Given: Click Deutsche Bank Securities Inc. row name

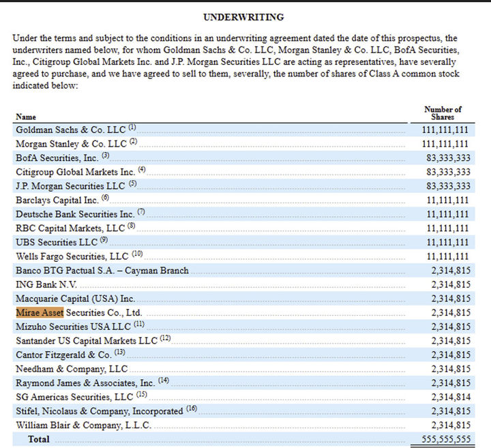Looking at the screenshot, I should pyautogui.click(x=75, y=214).
